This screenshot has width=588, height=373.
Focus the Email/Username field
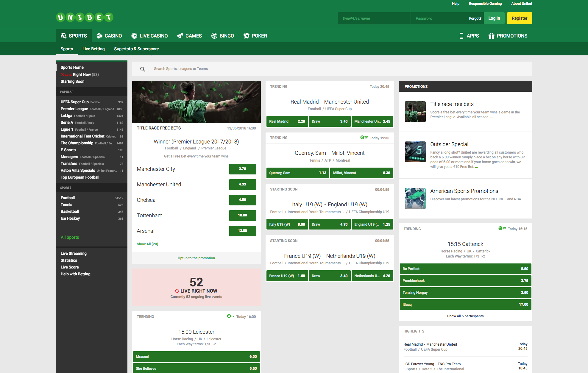click(x=374, y=18)
